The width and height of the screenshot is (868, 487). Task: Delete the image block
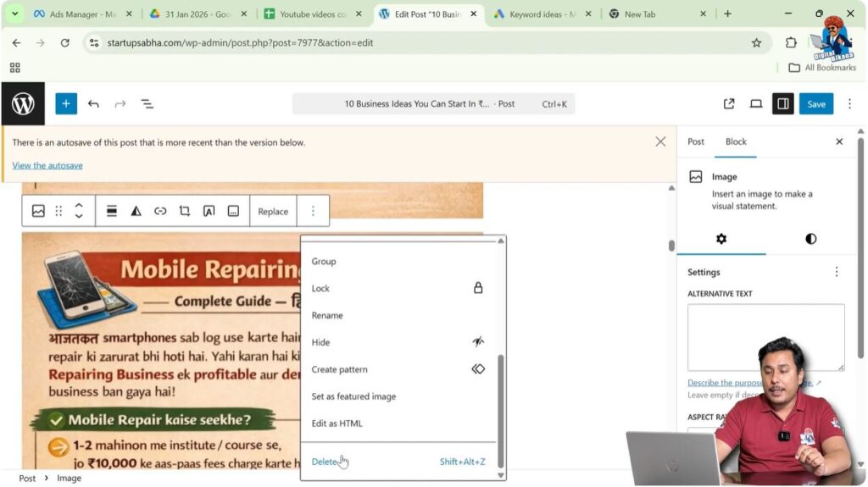pos(398,462)
